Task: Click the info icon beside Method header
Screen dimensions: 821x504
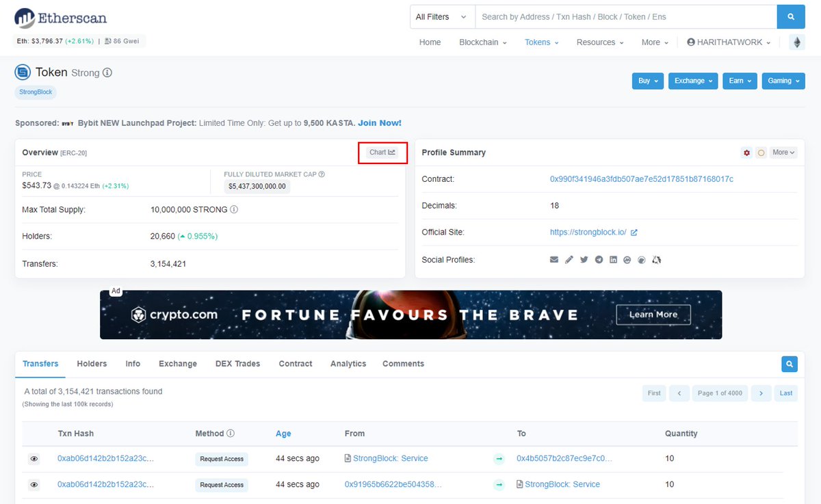Action: point(231,434)
